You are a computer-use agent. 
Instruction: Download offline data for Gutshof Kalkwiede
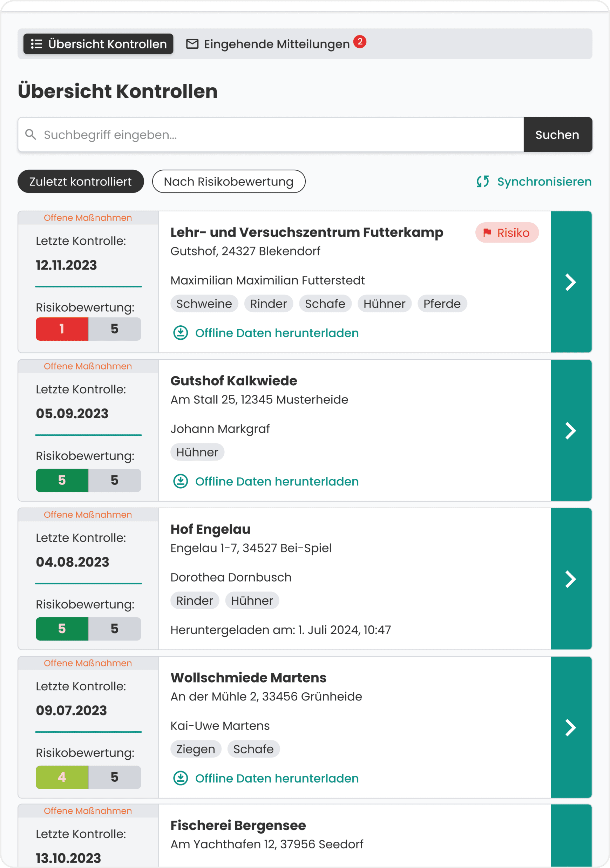click(x=266, y=482)
